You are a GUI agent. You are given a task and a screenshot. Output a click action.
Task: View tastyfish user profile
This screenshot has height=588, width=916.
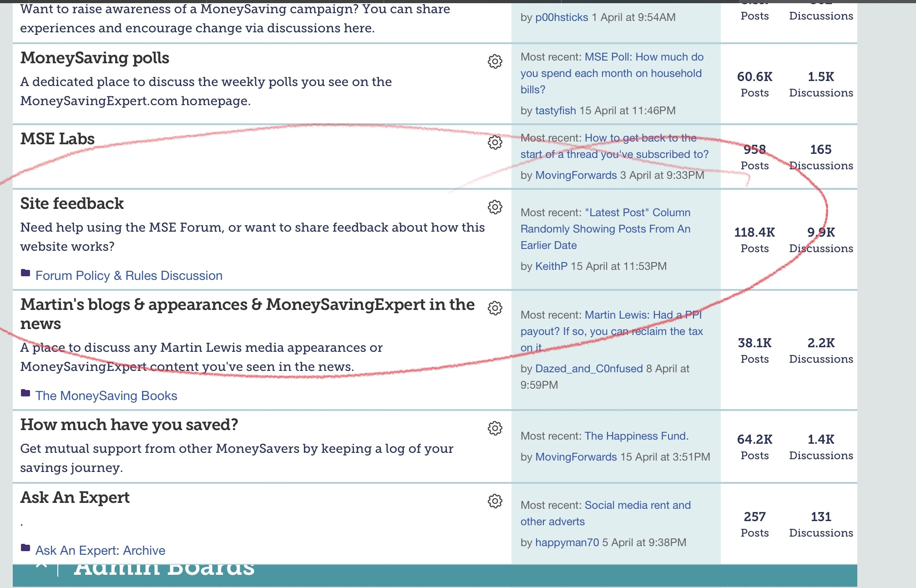(x=556, y=111)
